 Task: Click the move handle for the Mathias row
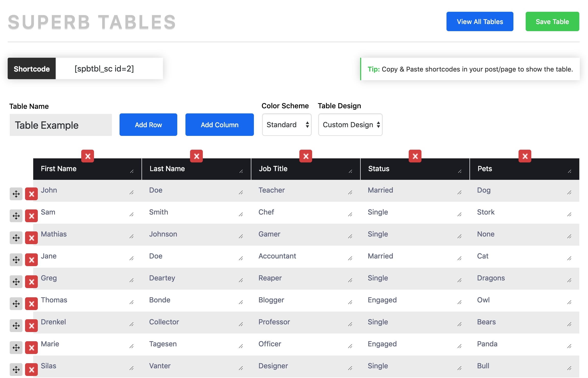point(16,238)
